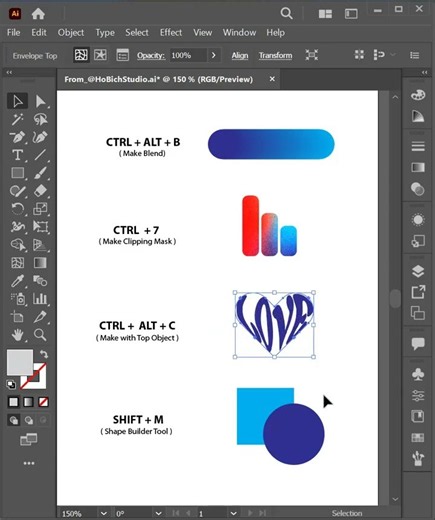Image resolution: width=435 pixels, height=520 pixels.
Task: Set paint mode to Gradient
Action: pyautogui.click(x=28, y=402)
